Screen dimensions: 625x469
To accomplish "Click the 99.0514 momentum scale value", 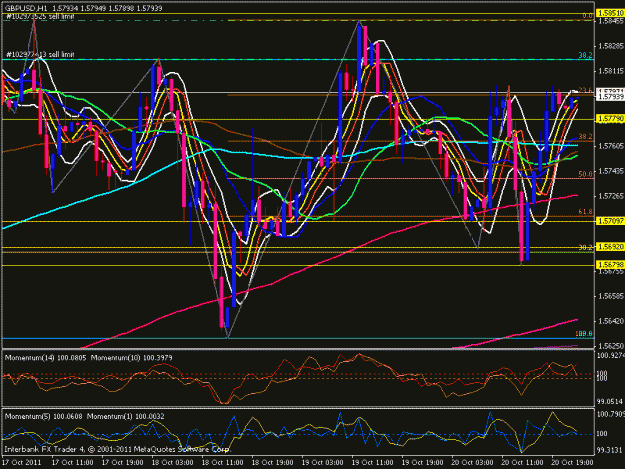I will 611,401.
